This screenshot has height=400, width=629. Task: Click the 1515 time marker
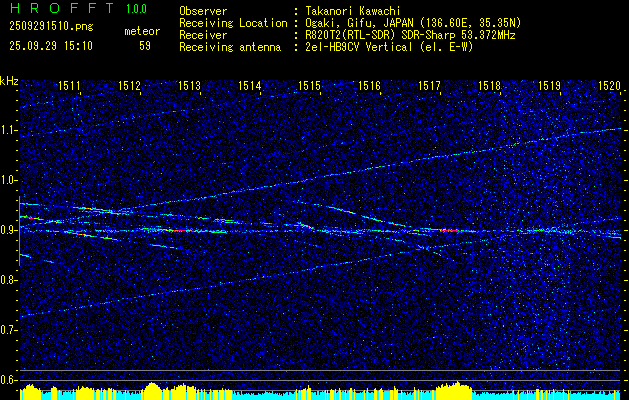(x=309, y=85)
